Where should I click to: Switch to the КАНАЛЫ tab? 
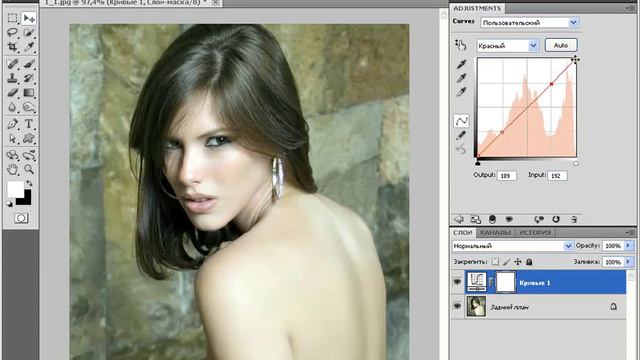click(495, 232)
